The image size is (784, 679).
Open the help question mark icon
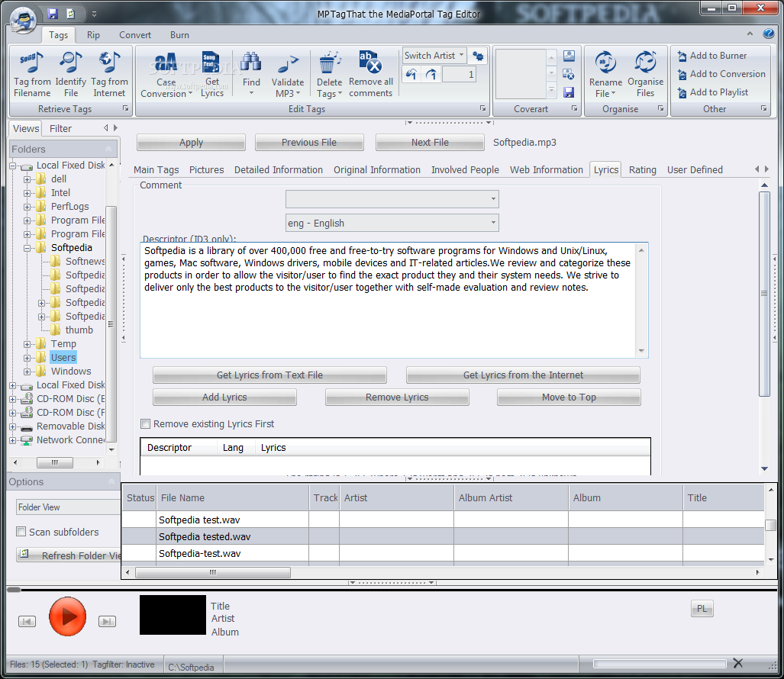(x=769, y=34)
